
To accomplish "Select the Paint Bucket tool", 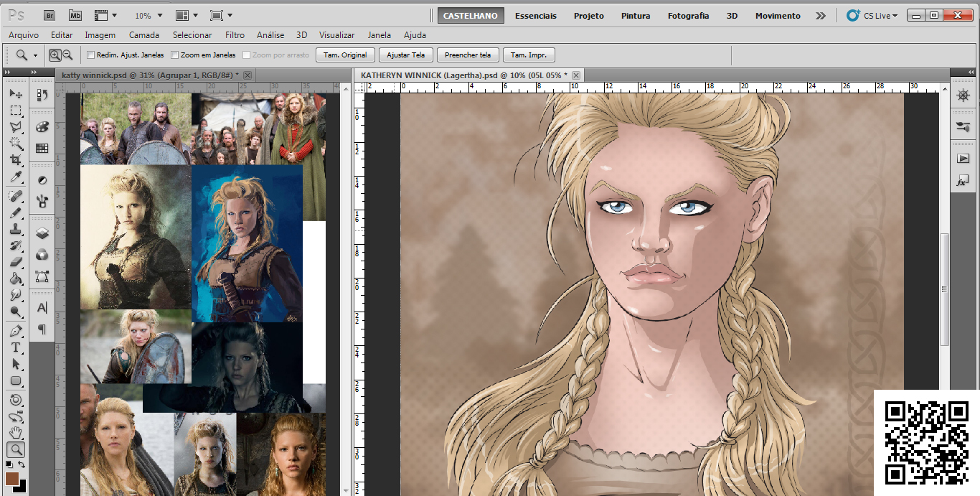I will (x=15, y=279).
